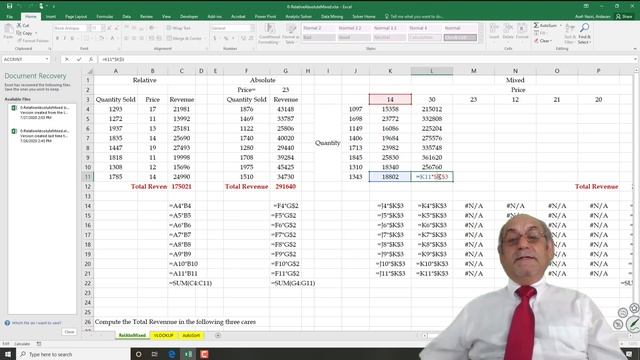Image resolution: width=640 pixels, height=360 pixels.
Task: Toggle Wrap Text
Action: [x=179, y=28]
